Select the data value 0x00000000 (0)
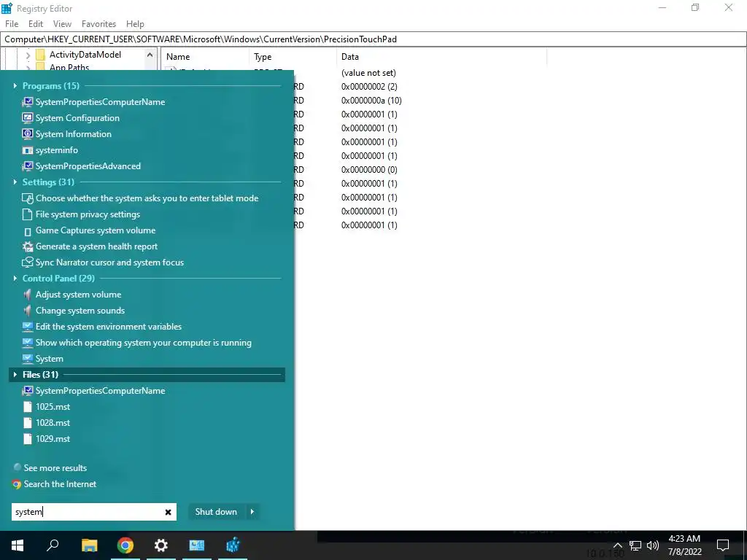This screenshot has width=747, height=560. pos(369,169)
